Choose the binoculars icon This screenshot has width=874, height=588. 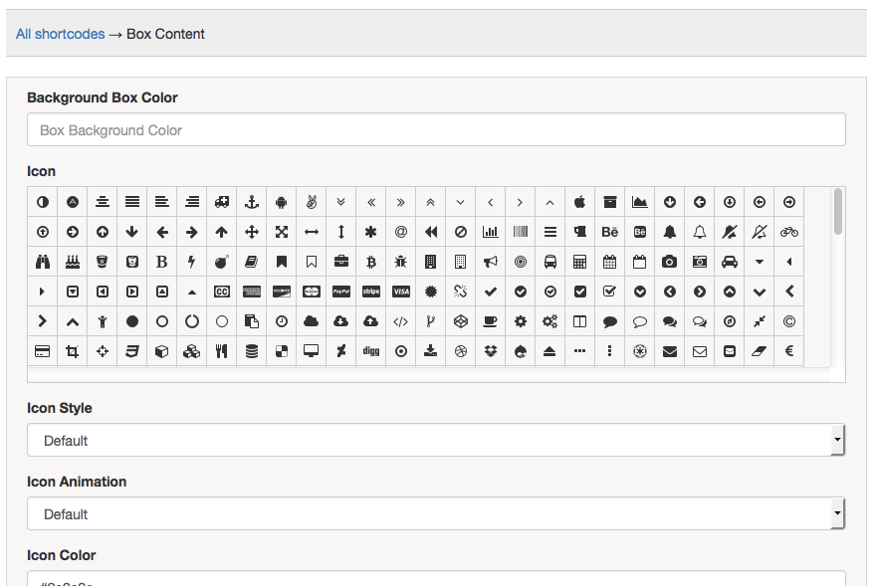[x=43, y=262]
